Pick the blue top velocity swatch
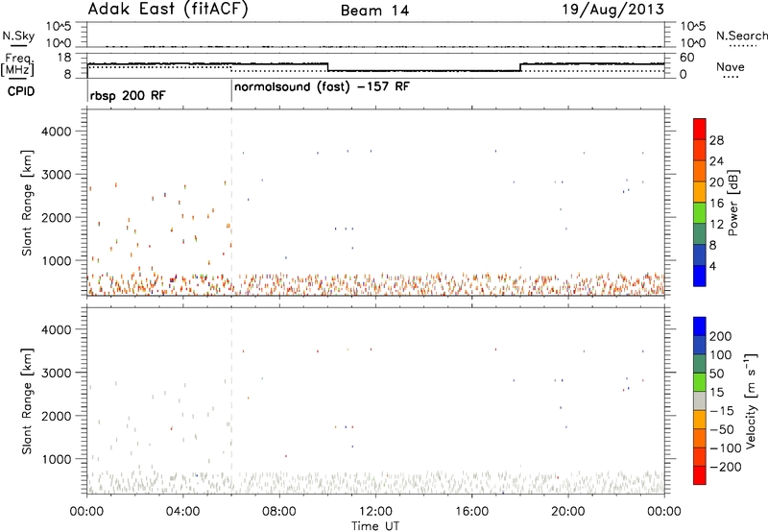This screenshot has width=768, height=532. point(700,326)
